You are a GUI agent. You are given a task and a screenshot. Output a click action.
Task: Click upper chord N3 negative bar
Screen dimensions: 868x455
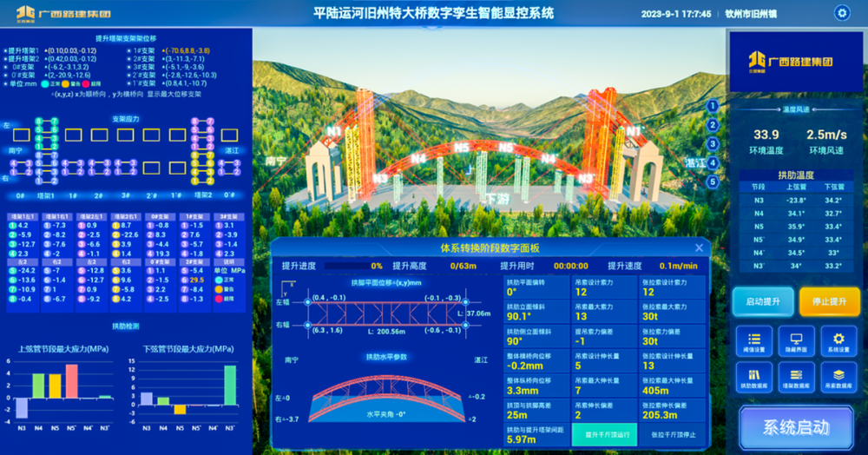tap(22, 408)
